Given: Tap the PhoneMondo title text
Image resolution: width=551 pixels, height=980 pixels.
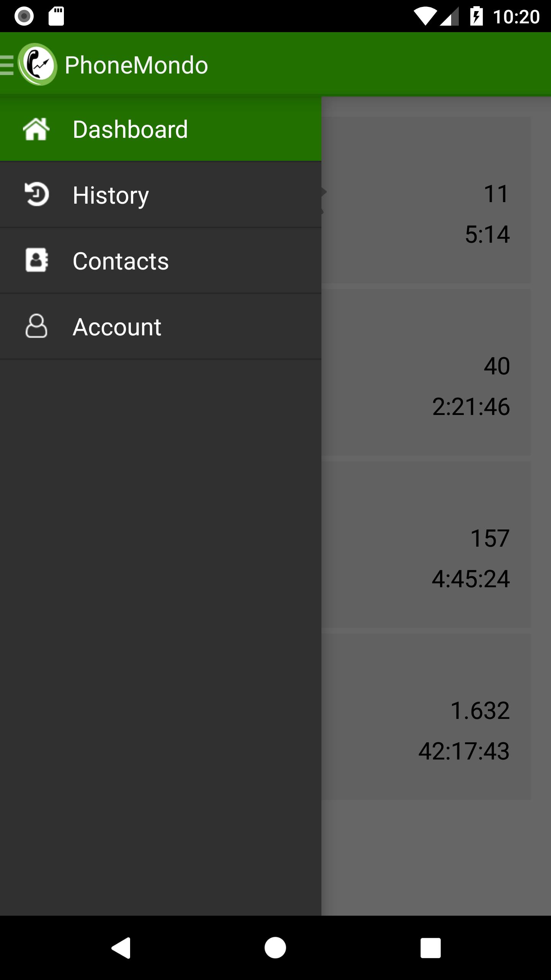Looking at the screenshot, I should tap(136, 65).
